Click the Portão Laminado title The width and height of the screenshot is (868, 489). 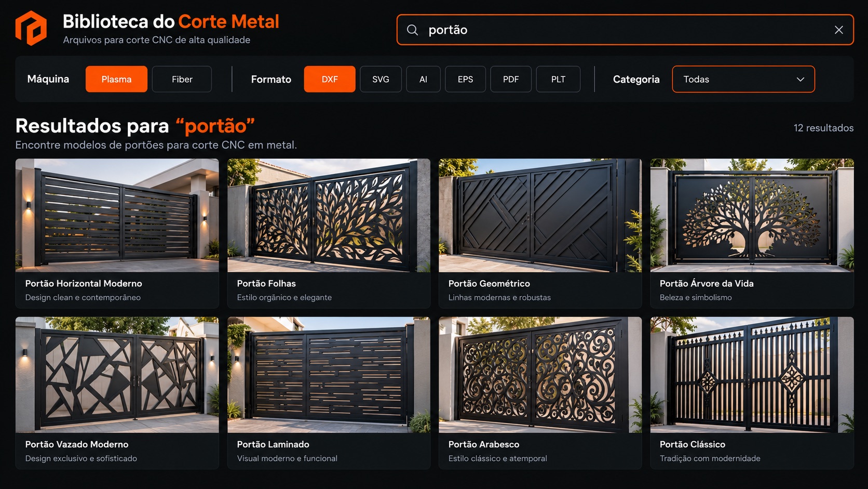pyautogui.click(x=273, y=444)
